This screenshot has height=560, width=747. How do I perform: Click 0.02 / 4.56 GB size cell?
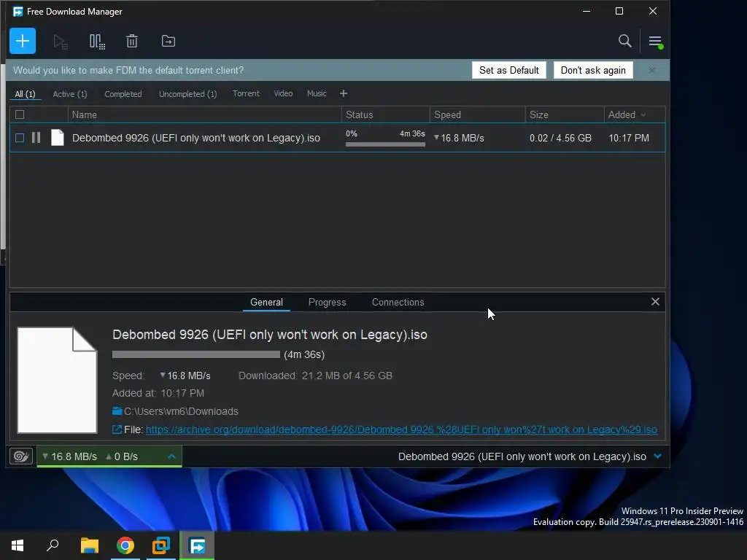point(560,138)
